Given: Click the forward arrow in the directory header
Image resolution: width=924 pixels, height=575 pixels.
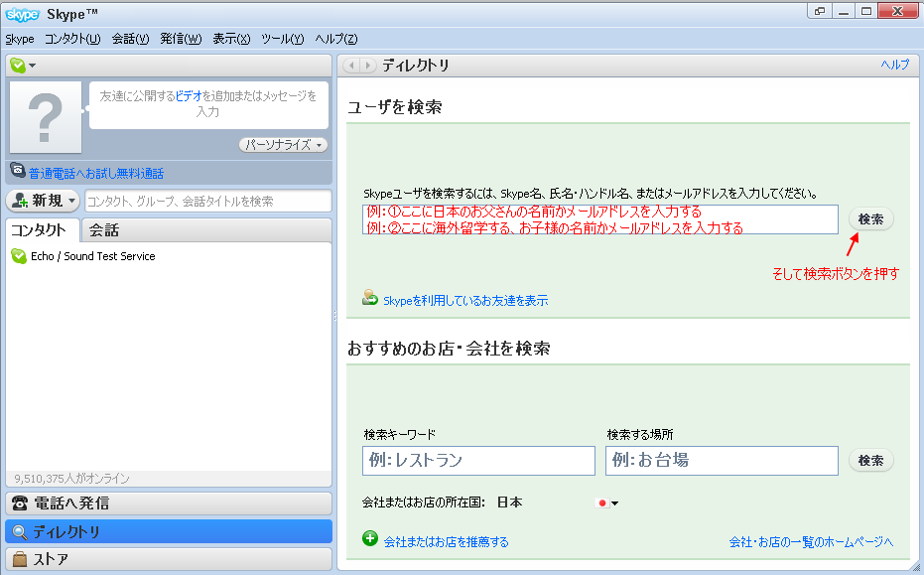Looking at the screenshot, I should [x=368, y=66].
